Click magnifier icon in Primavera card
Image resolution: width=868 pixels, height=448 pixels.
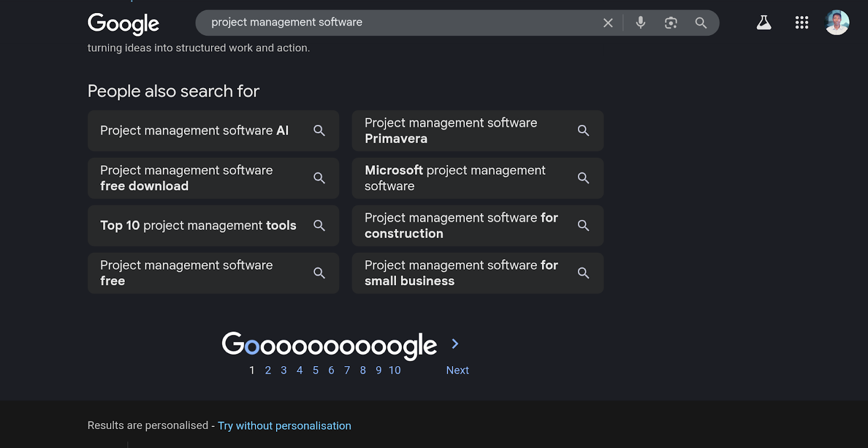[584, 131]
